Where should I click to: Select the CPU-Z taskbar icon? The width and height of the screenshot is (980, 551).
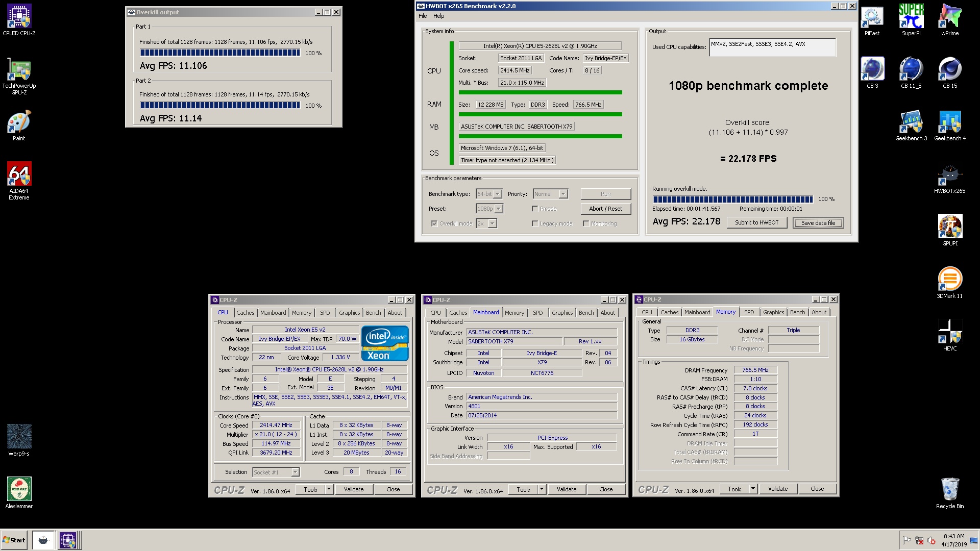tap(67, 540)
